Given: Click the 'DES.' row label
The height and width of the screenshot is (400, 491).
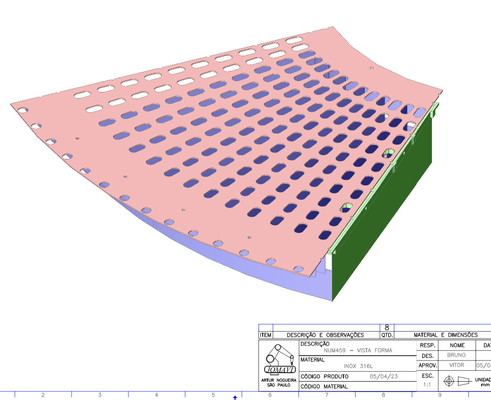Looking at the screenshot, I should click(x=427, y=356).
